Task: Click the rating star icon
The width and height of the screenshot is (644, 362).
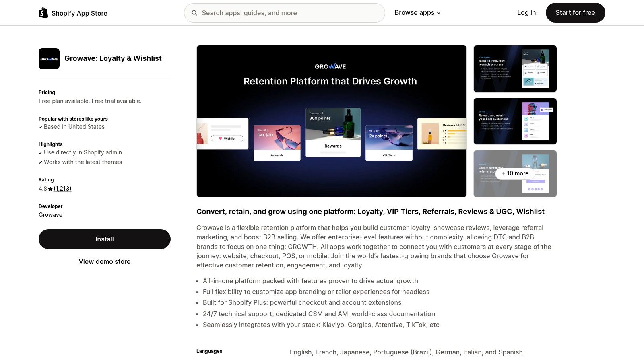Action: (50, 189)
